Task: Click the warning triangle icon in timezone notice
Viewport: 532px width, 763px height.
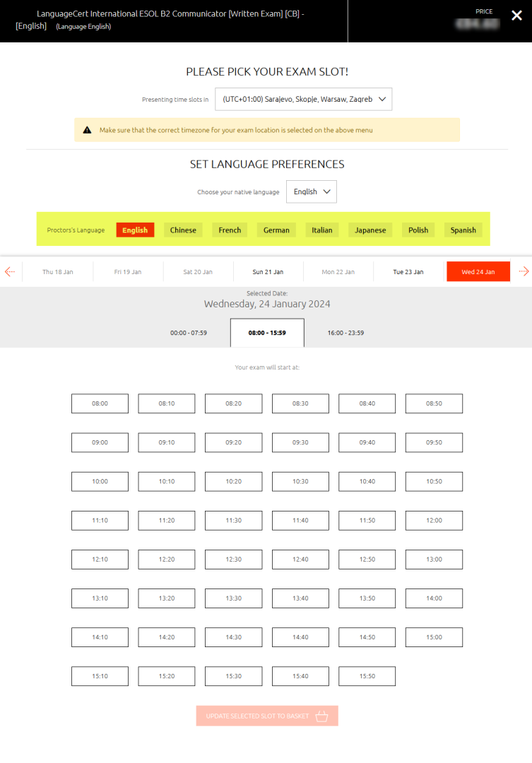Action: 87,130
